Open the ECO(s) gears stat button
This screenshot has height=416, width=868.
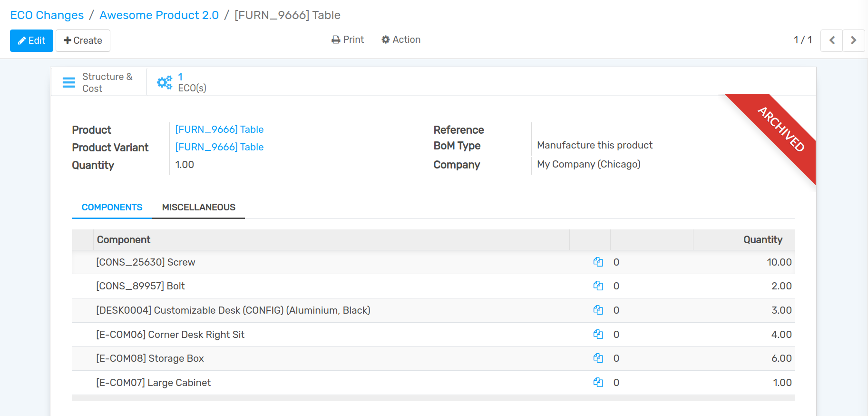tap(182, 82)
